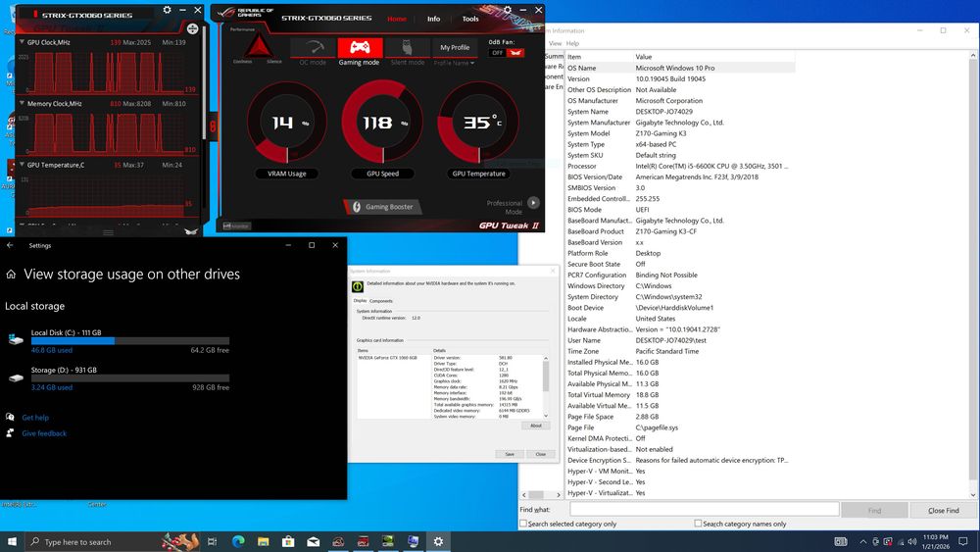Click the Settings home icon
980x552 pixels.
[x=11, y=275]
